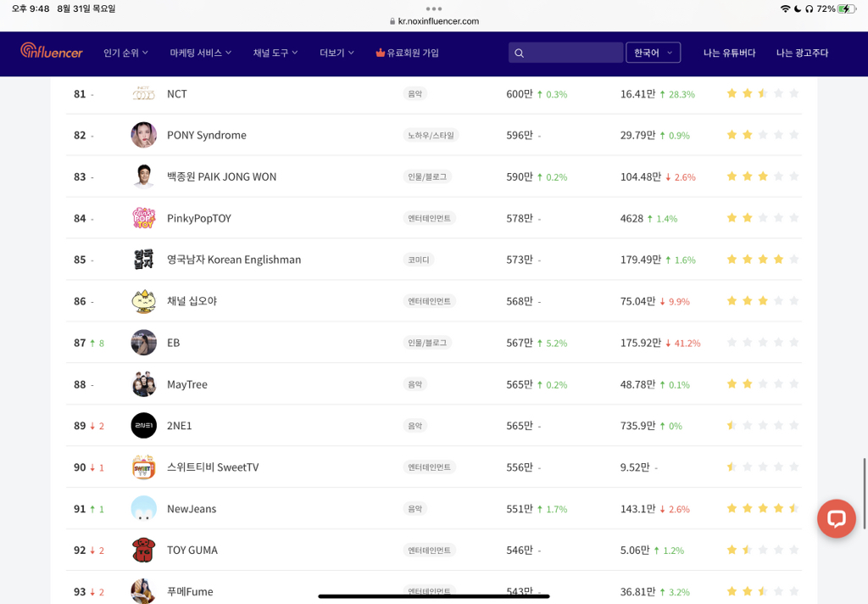Open the 한국어 language selector
Image resolution: width=868 pixels, height=604 pixels.
653,53
